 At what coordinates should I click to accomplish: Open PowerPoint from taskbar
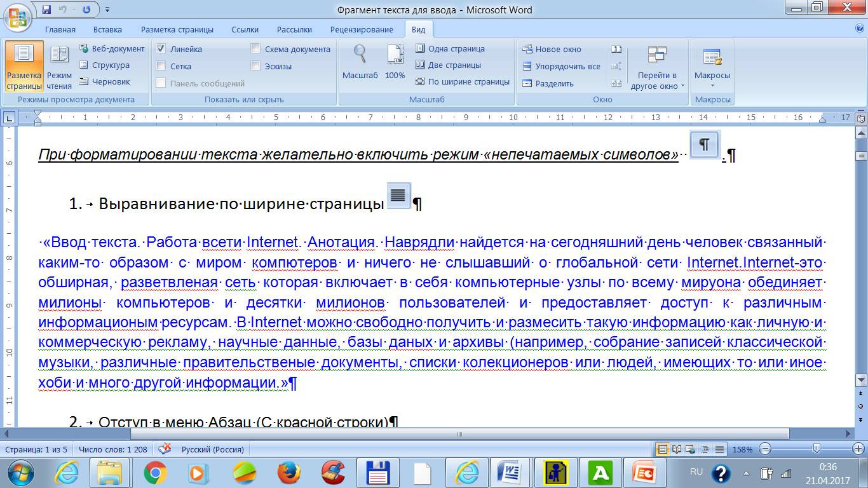644,473
